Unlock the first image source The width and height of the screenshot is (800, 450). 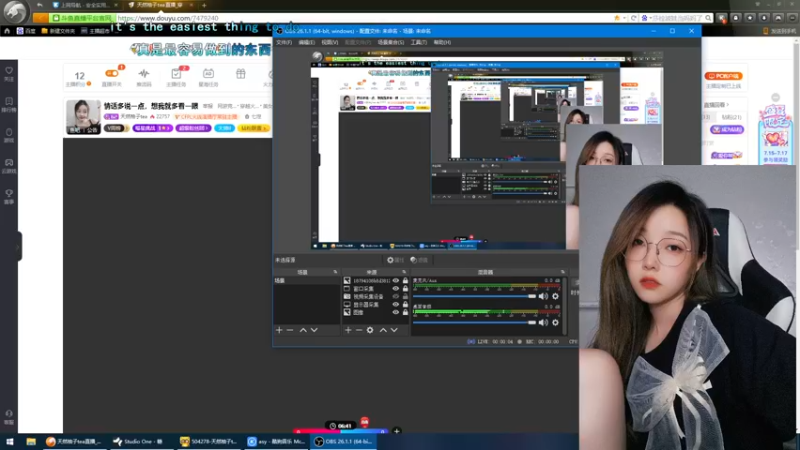tap(405, 281)
